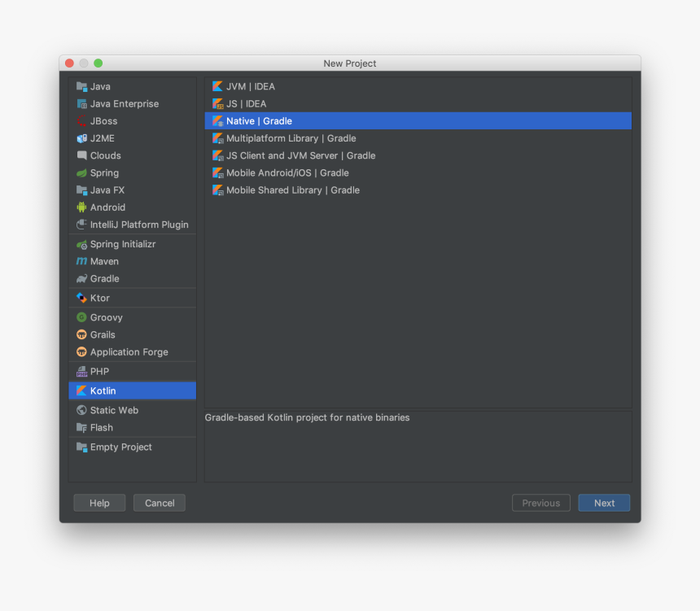Choose Grails project type
Viewport: 700px width, 611px height.
(133, 334)
